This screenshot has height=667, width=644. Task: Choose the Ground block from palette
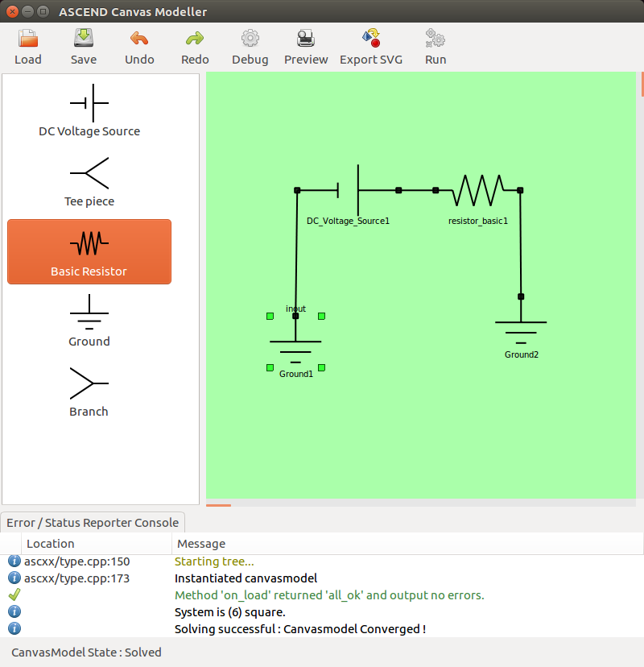(89, 321)
